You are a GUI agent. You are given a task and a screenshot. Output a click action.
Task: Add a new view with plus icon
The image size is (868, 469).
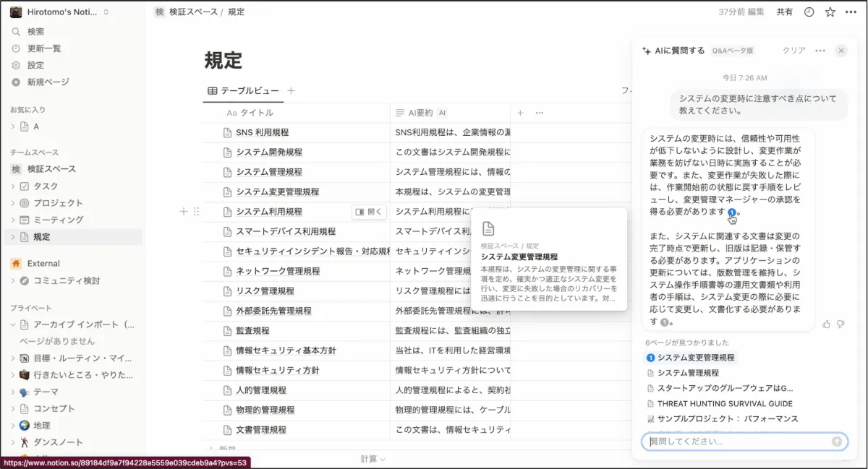point(291,91)
